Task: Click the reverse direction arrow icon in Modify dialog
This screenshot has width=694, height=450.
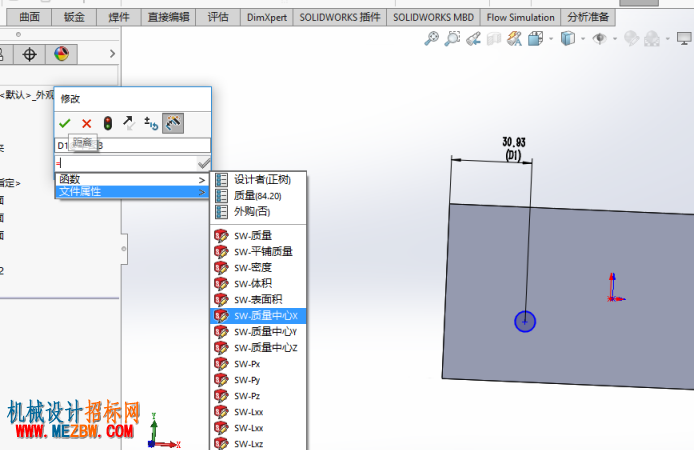Action: click(x=129, y=123)
